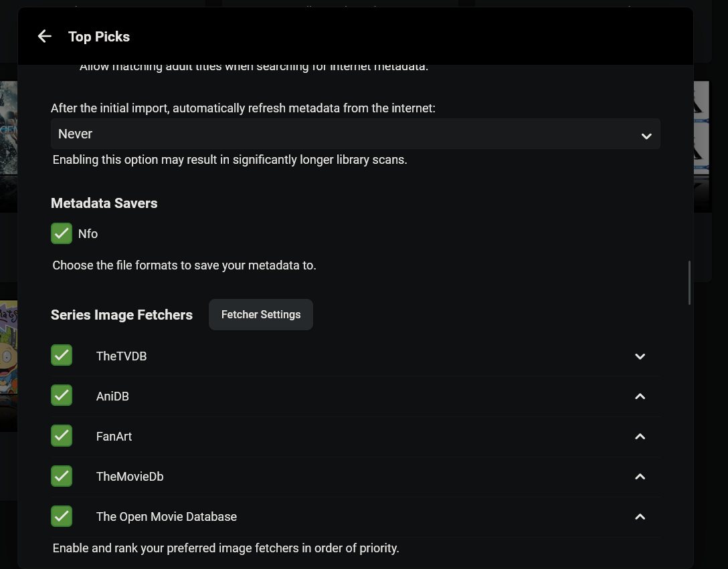Open the metadata refresh dropdown set to Never
The width and height of the screenshot is (728, 569).
[x=355, y=134]
